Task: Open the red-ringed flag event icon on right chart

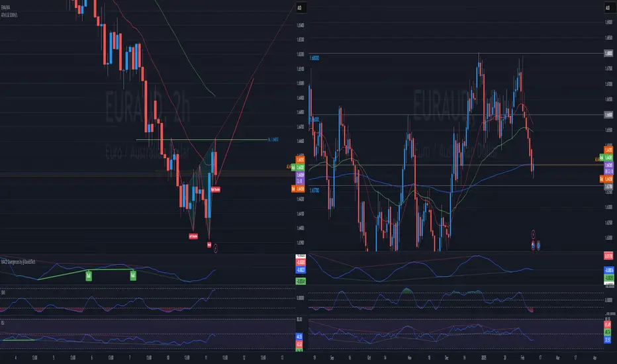Action: (x=533, y=246)
